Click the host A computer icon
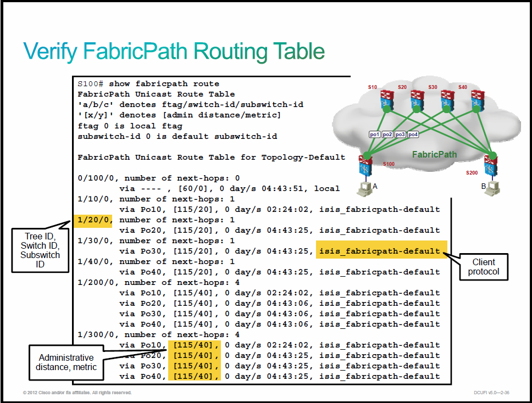Viewport: 532px width, 403px height. point(364,188)
